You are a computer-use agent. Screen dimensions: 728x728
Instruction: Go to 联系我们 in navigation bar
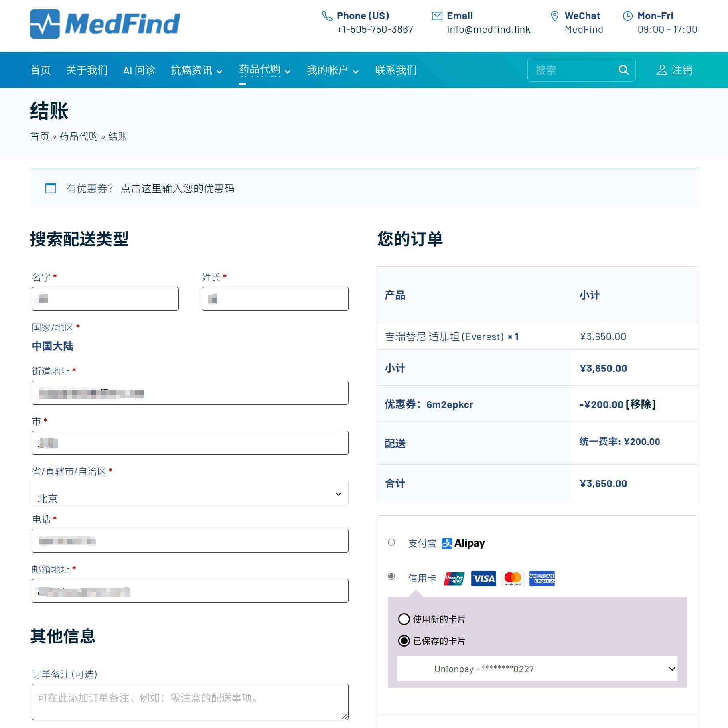point(395,70)
